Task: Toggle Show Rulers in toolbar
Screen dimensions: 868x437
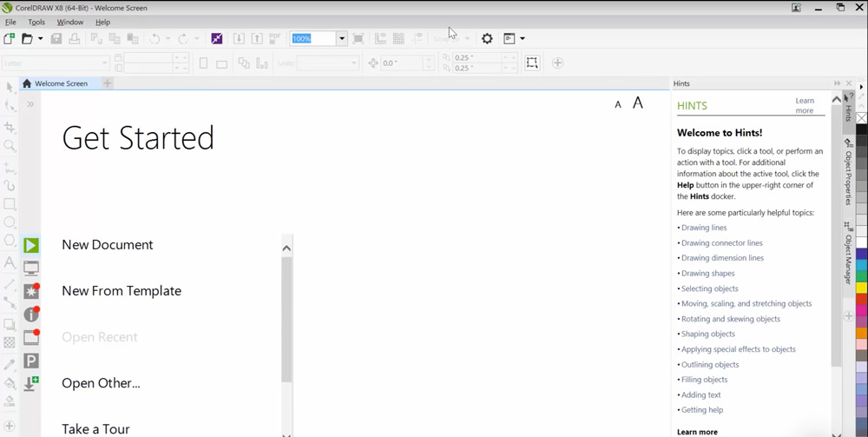Action: click(x=380, y=39)
